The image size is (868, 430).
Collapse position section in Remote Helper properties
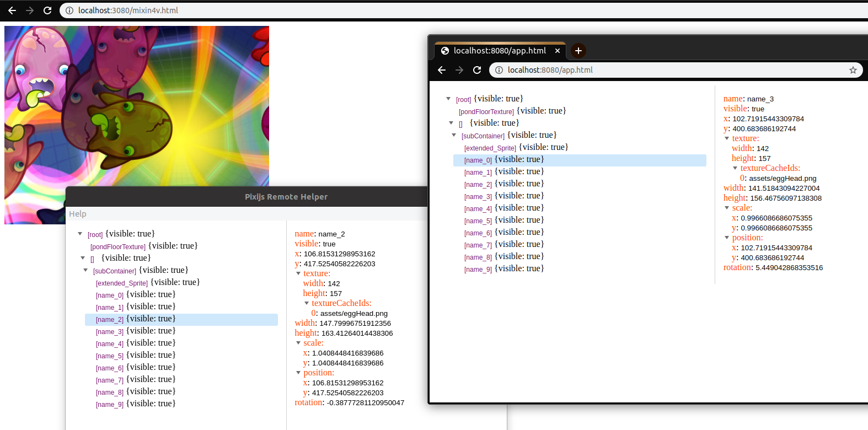[x=298, y=373]
